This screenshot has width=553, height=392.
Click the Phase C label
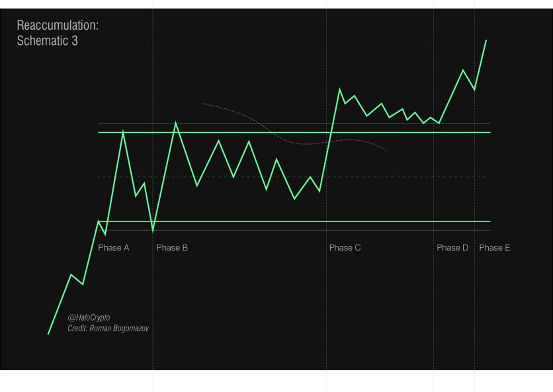tap(345, 248)
